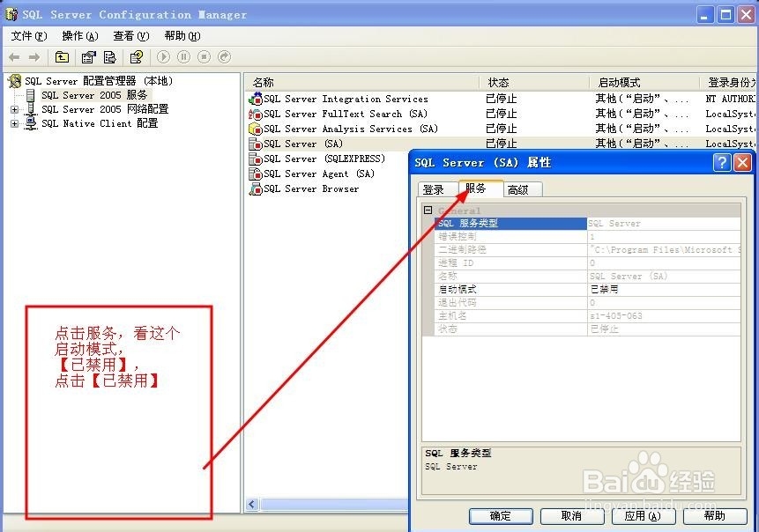The image size is (759, 532).
Task: Click the Back arrow toolbar icon
Action: coord(14,57)
